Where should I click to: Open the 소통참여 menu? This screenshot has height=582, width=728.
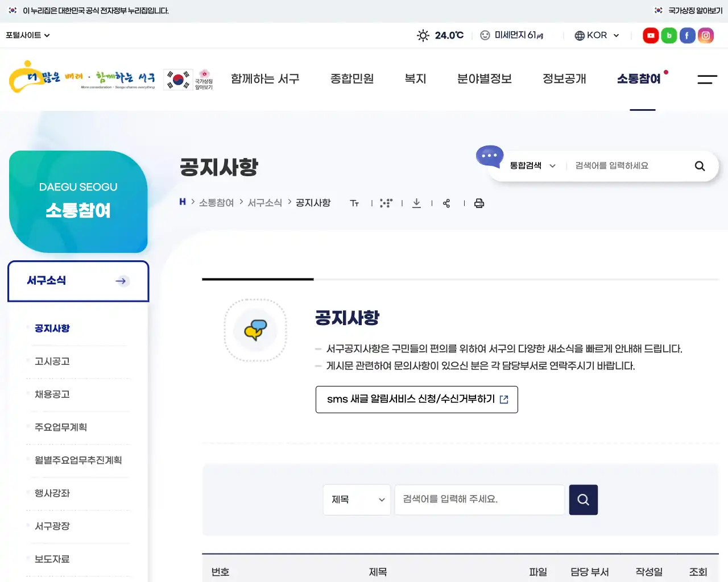tap(639, 79)
